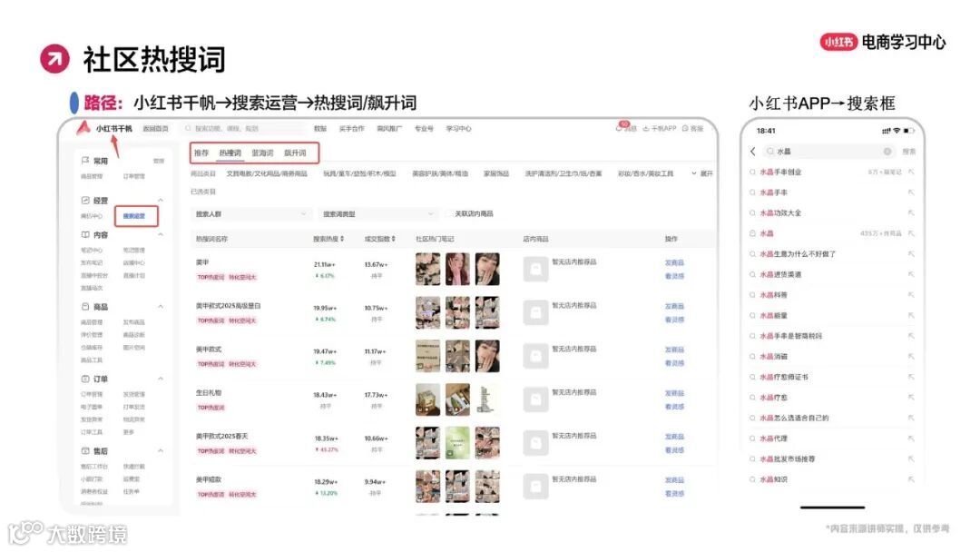
Task: Tap fill-in arrow beside 水晶进货渠道
Action: (911, 274)
